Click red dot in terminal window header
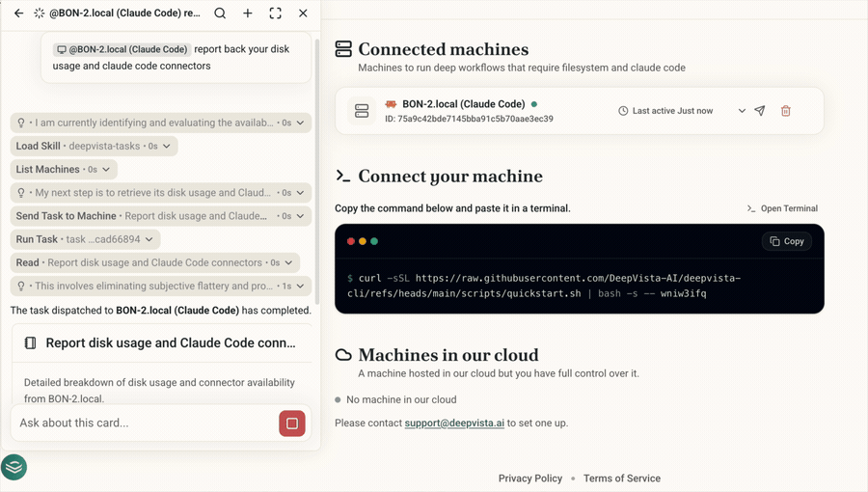The width and height of the screenshot is (868, 492). tap(351, 241)
